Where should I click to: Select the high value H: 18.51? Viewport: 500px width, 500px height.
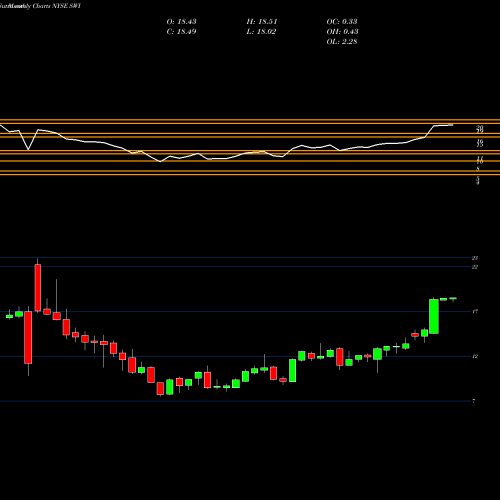[262, 22]
